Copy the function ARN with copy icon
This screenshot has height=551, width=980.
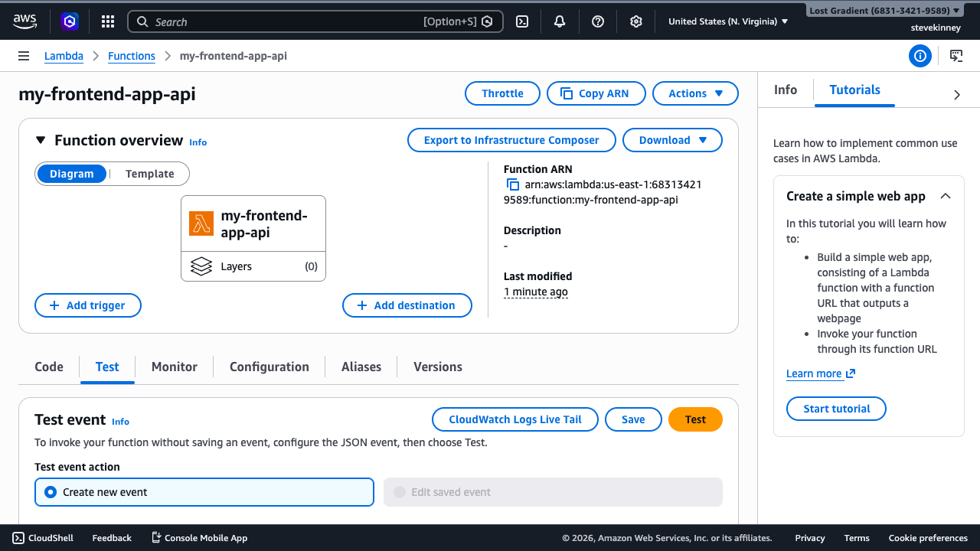[x=513, y=184]
